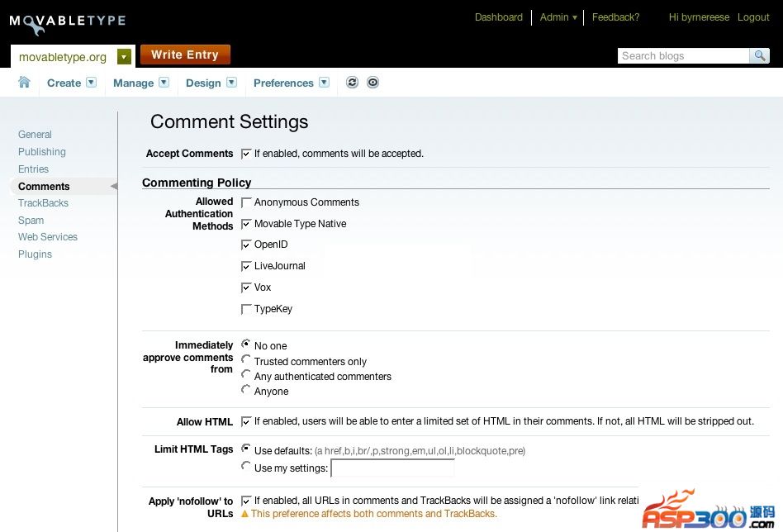Select 'Trusted commenters only' radio button

(246, 360)
